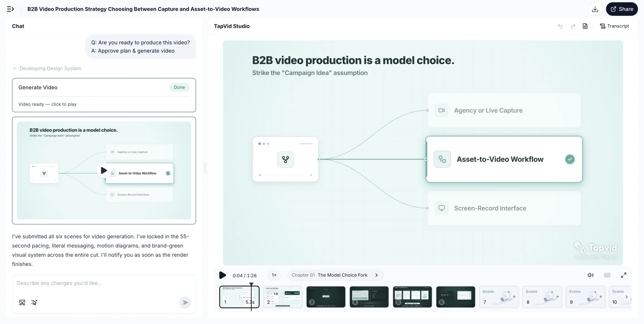The height and width of the screenshot is (324, 644).
Task: Select scene 1 thumbnail
Action: pyautogui.click(x=239, y=297)
